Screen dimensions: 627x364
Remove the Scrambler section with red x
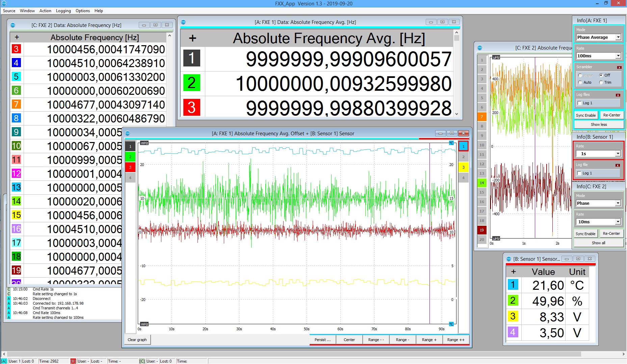619,67
